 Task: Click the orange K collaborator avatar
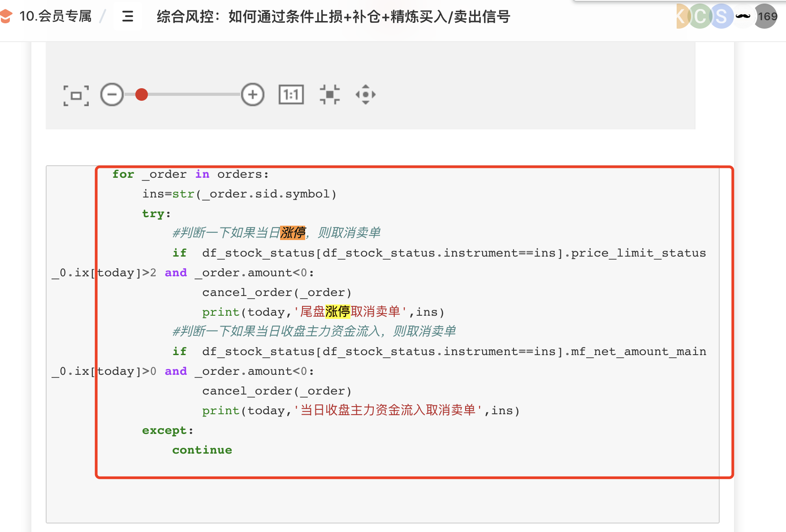point(682,17)
